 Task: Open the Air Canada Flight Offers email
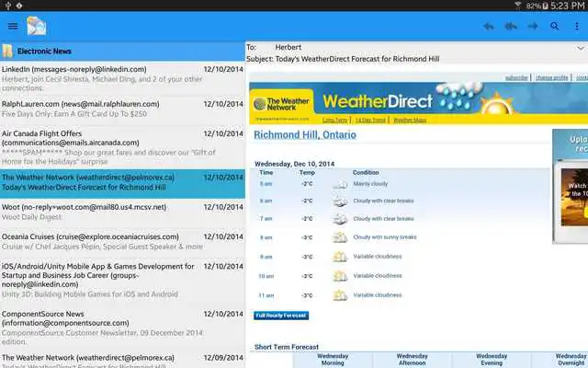(122, 147)
